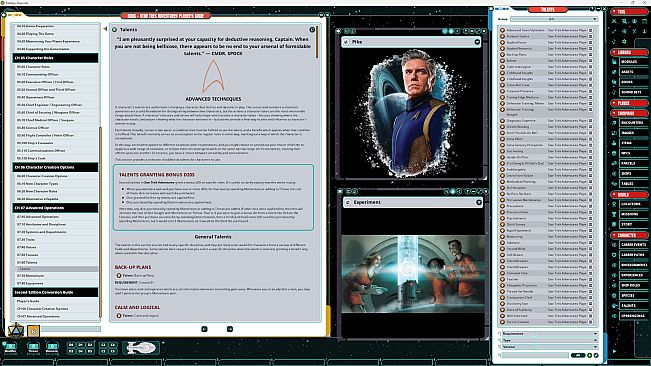Click the Story sidebar icon
Image resolution: width=651 pixels, height=366 pixels.
click(x=614, y=224)
